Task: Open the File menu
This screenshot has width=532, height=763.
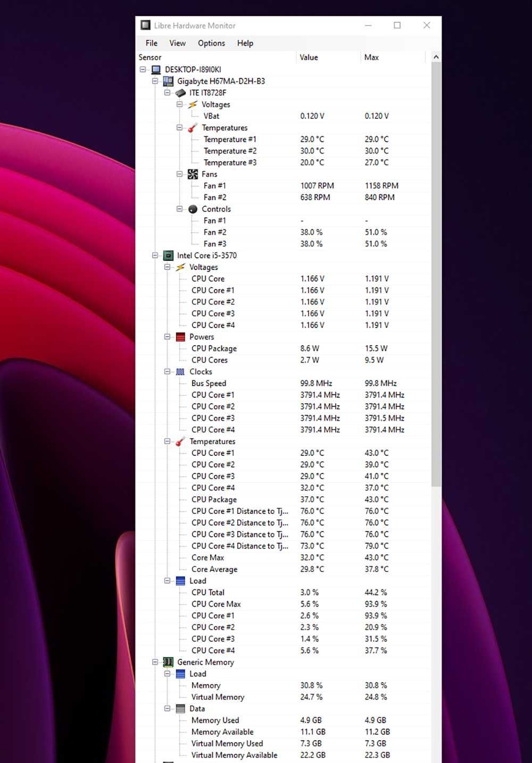Action: [152, 43]
